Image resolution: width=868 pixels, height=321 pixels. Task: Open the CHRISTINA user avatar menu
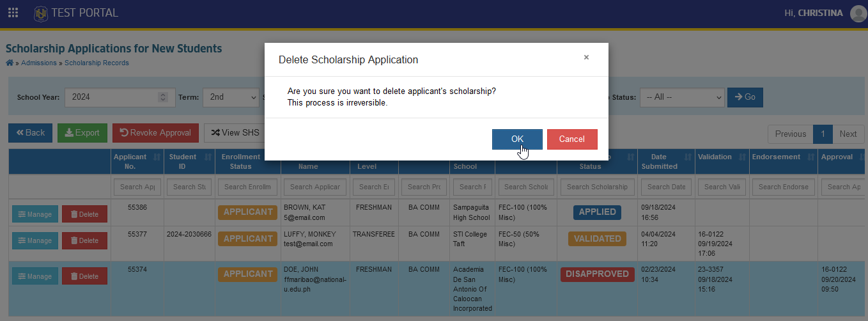tap(858, 13)
